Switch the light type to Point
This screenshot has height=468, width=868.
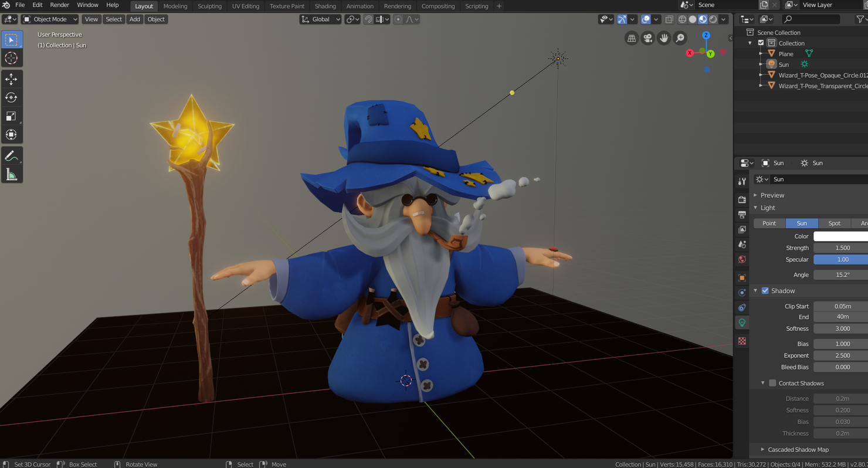coord(769,223)
